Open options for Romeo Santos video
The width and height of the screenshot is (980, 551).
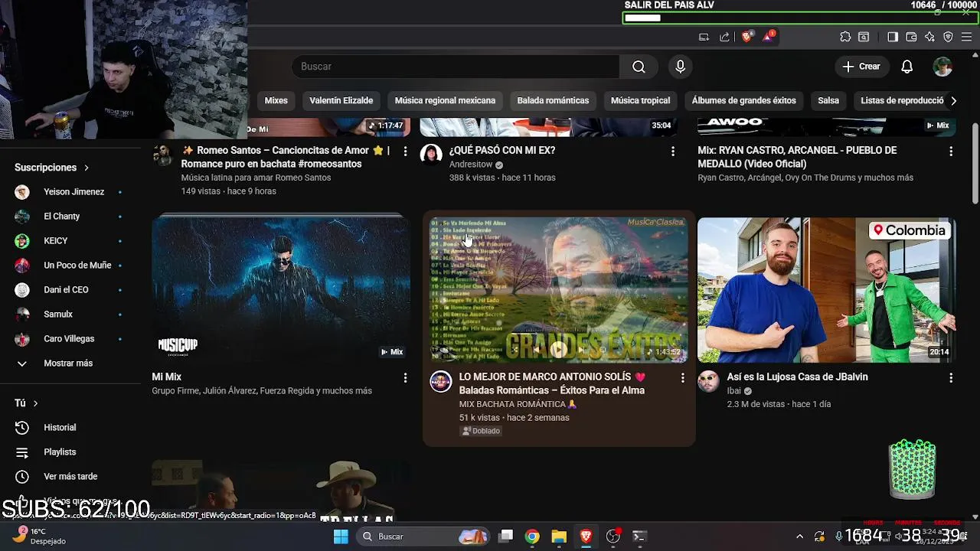[x=405, y=152]
